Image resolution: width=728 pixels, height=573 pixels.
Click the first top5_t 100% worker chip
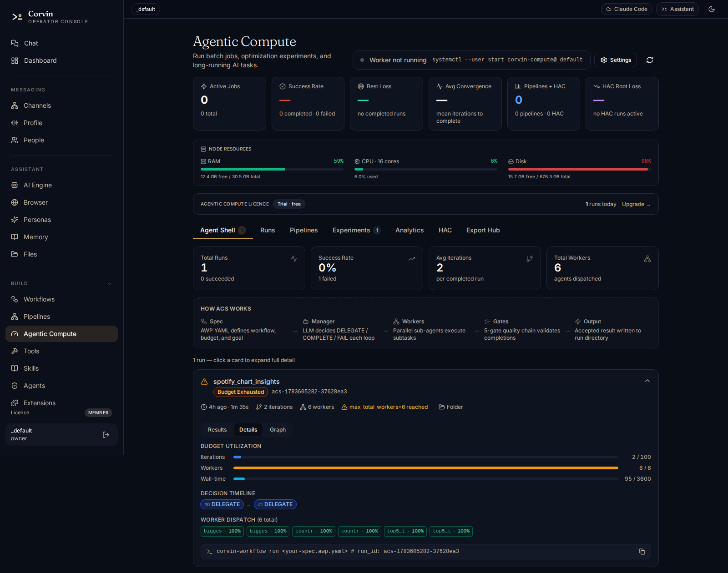405,531
